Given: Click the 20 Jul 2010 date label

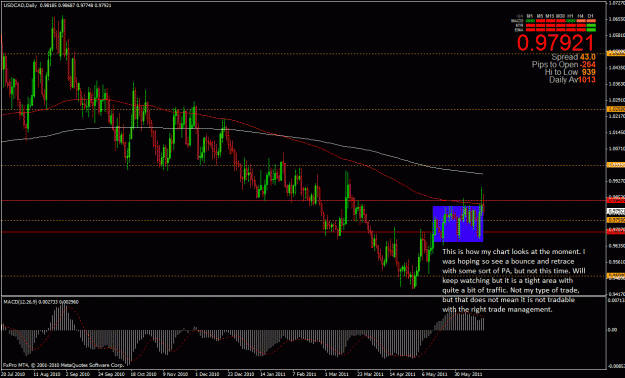Looking at the screenshot, I should point(13,374).
